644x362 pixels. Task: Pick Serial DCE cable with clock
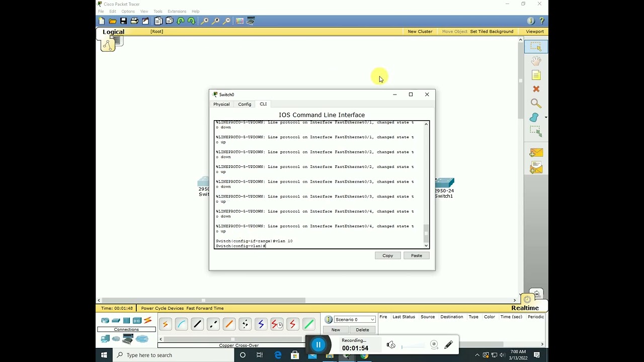(277, 324)
